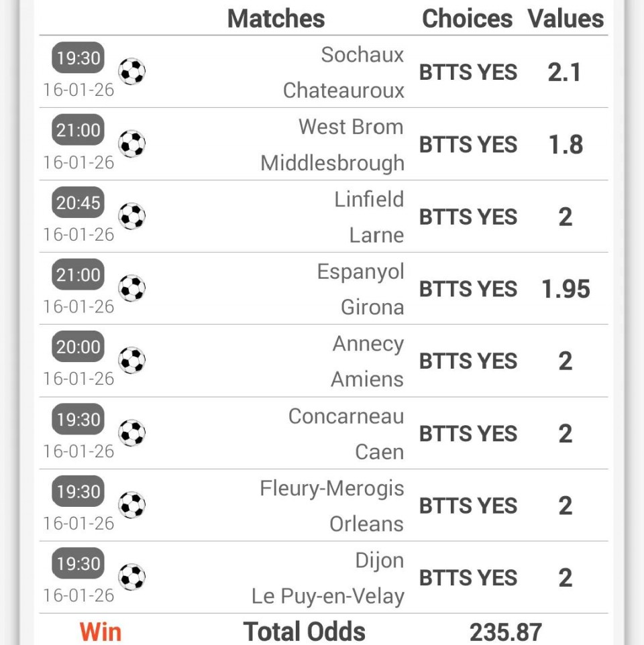Open the Middlesbrough team name

point(333,163)
